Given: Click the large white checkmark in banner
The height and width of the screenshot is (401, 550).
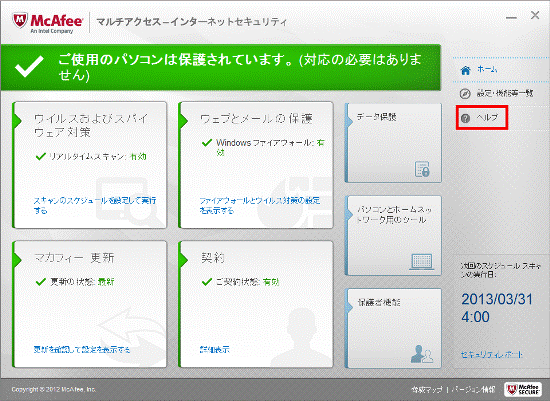Looking at the screenshot, I should tap(29, 66).
